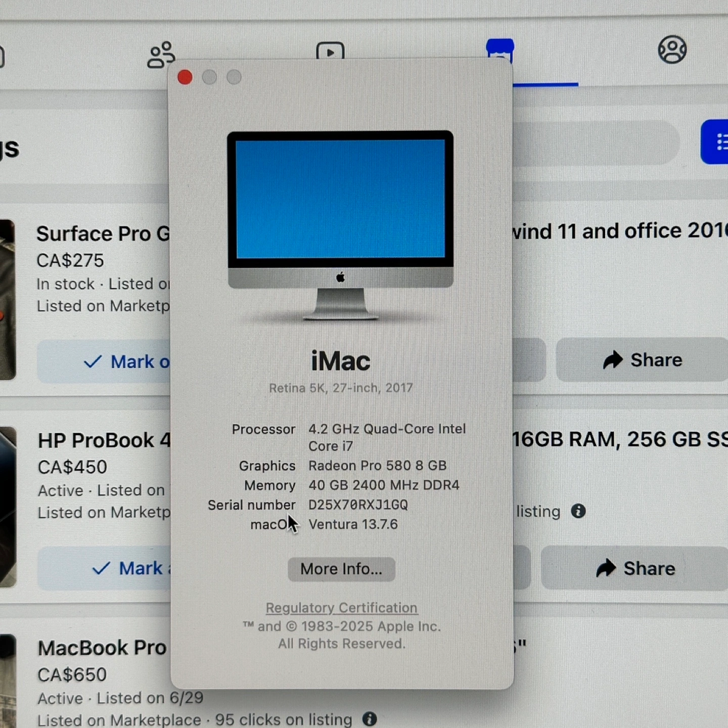Open the Surface Pro listing thumbnail
The image size is (728, 728).
pos(8,299)
